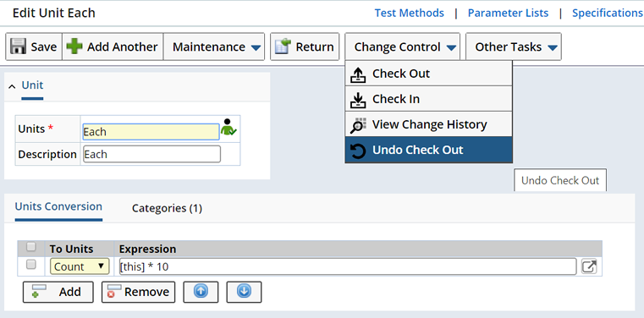This screenshot has width=644, height=318.
Task: Click into the Description text field
Action: click(x=151, y=154)
